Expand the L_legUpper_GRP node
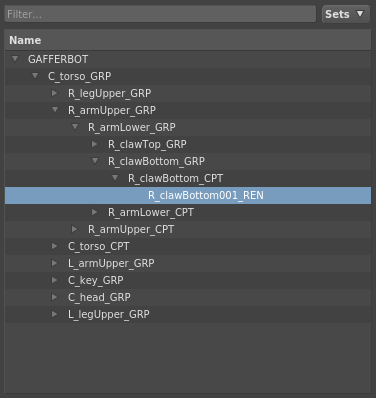The width and height of the screenshot is (376, 398). coord(55,314)
